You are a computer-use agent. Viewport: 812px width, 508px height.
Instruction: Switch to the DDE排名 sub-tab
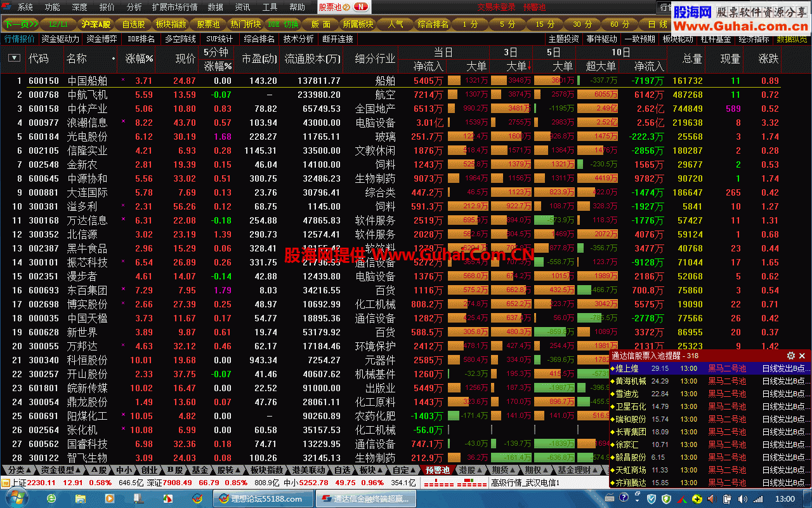141,39
